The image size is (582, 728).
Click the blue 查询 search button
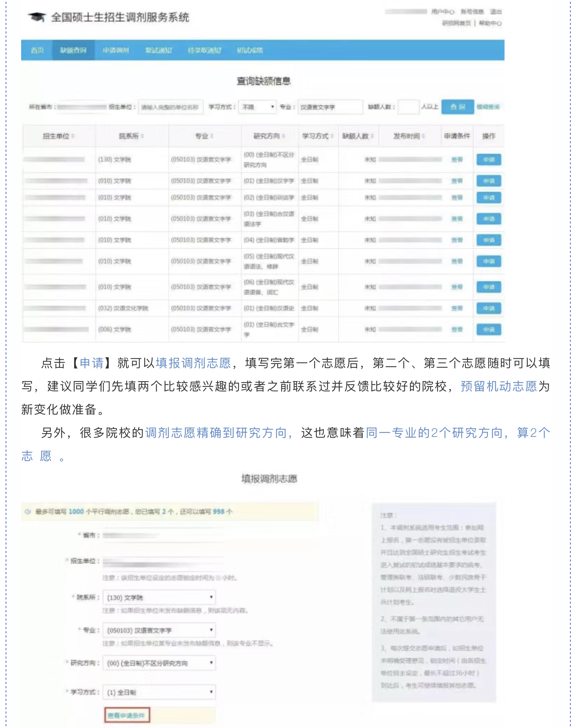(x=457, y=107)
